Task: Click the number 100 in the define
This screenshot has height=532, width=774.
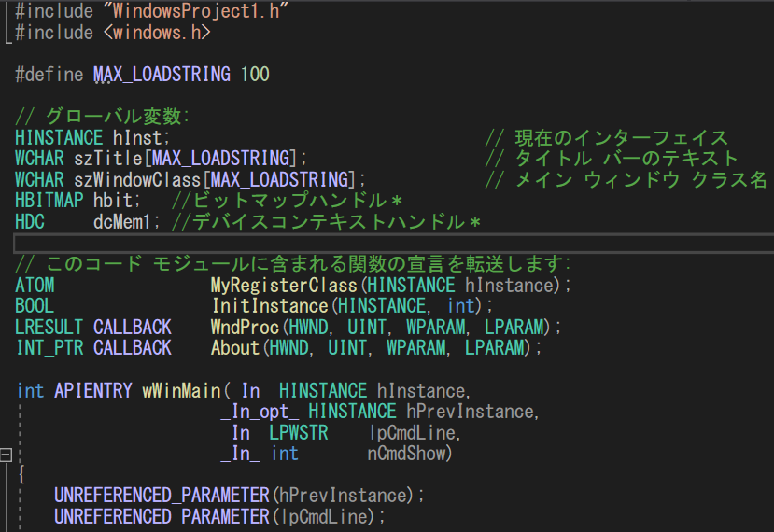Action: 255,75
